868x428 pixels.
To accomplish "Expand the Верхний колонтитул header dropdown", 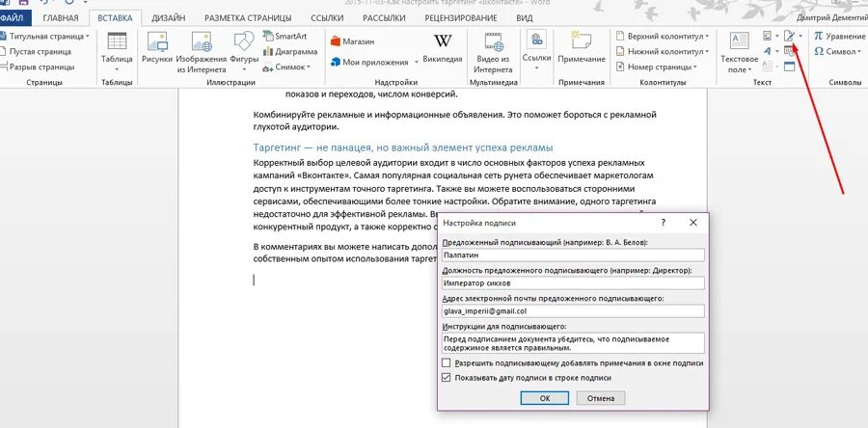I will (x=707, y=36).
